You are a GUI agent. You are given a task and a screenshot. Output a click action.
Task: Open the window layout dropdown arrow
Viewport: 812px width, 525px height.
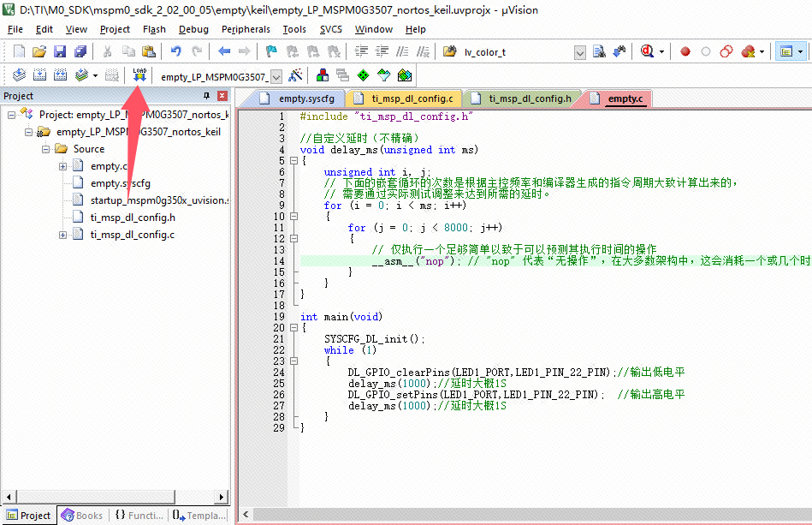801,51
